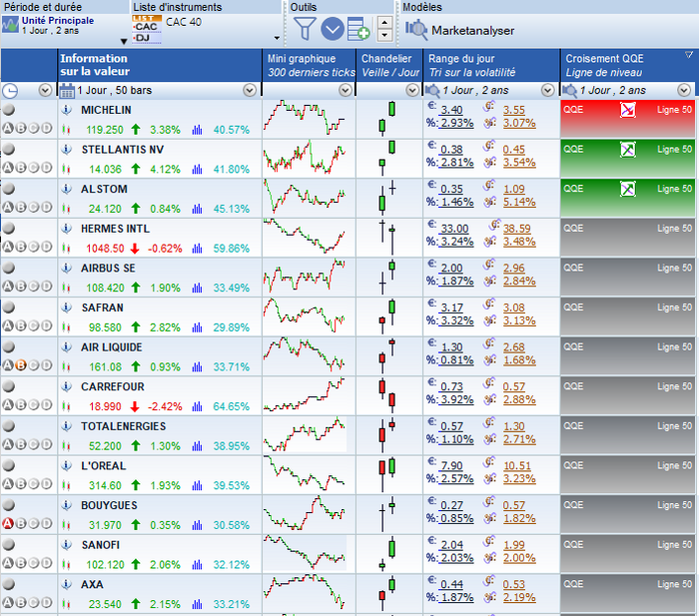The image size is (699, 616).
Task: Click the info icon for STELLANTIS NV
Action: coord(67,150)
